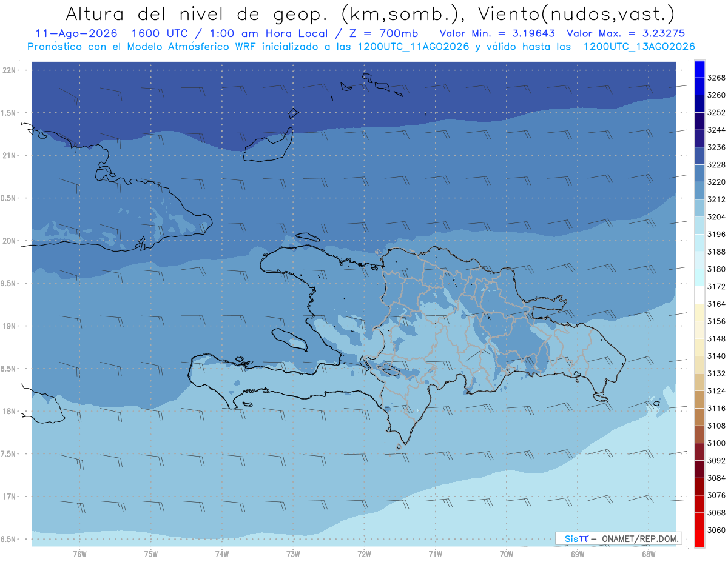Image resolution: width=728 pixels, height=562 pixels.
Task: Select the "Valor Min. = 3.19643" text
Action: (x=499, y=33)
